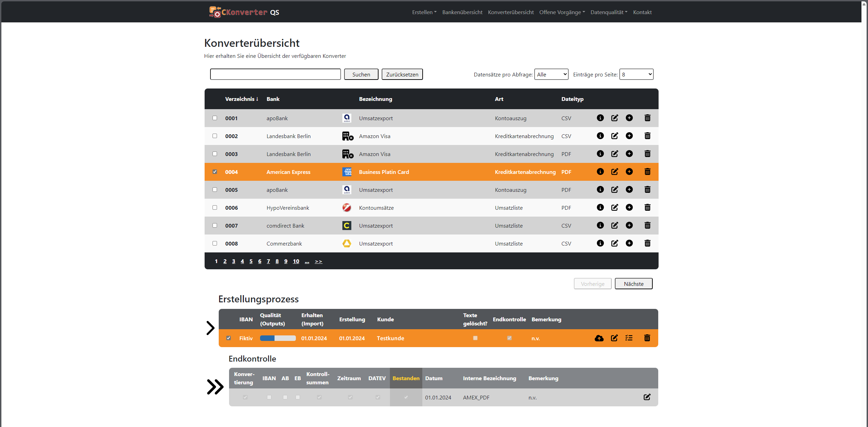
Task: Uncheck the American Express 0004 checkbox
Action: point(215,172)
